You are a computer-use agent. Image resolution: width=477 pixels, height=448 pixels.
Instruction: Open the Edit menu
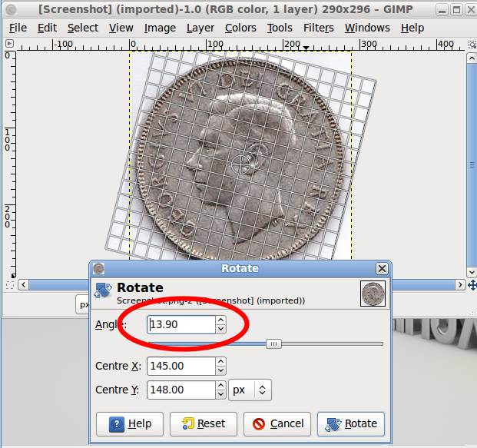47,28
